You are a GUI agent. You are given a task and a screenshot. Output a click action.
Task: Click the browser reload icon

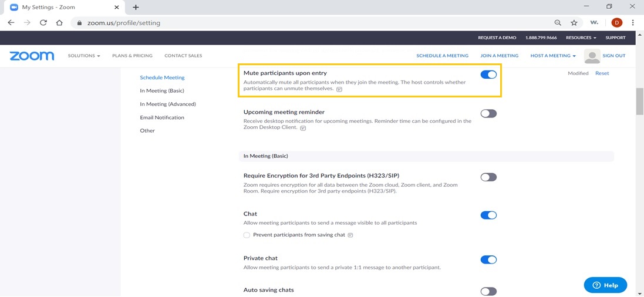(x=43, y=23)
